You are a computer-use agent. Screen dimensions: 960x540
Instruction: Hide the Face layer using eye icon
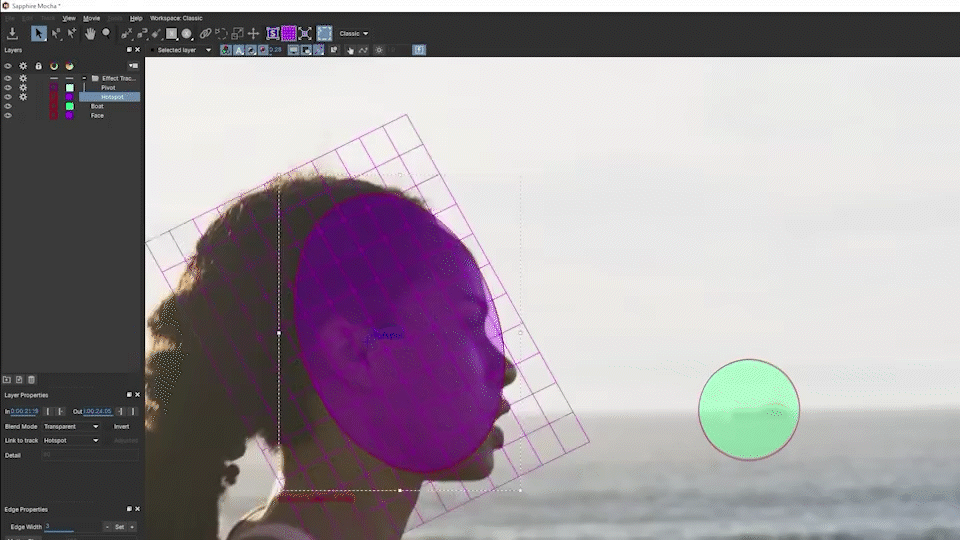pos(8,116)
